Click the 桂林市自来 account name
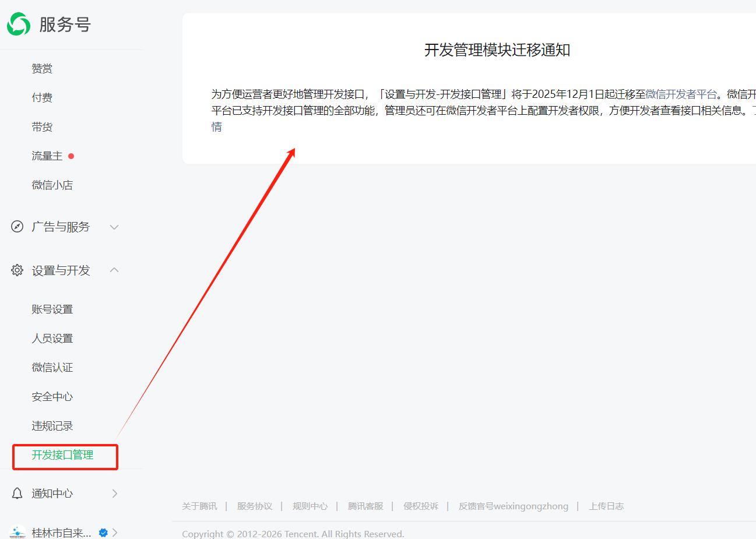Screen dimensions: 756x539 (x=61, y=533)
